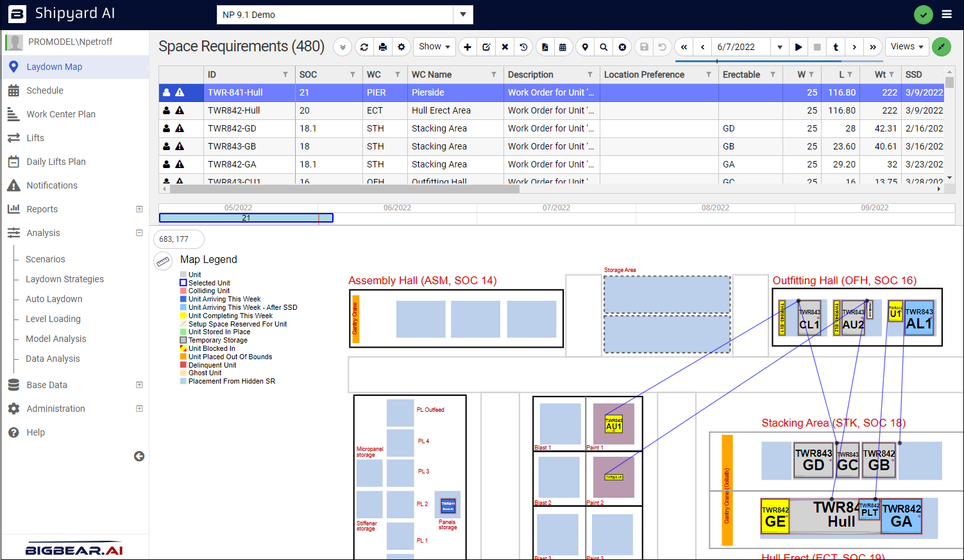Open Model Analysis under Analysis
This screenshot has height=560, width=964.
(56, 339)
